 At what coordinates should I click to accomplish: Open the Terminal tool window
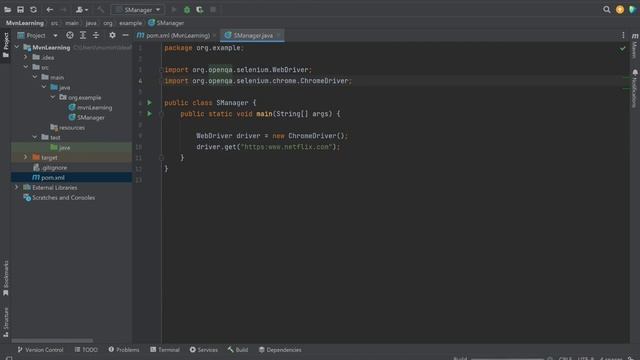[165, 350]
